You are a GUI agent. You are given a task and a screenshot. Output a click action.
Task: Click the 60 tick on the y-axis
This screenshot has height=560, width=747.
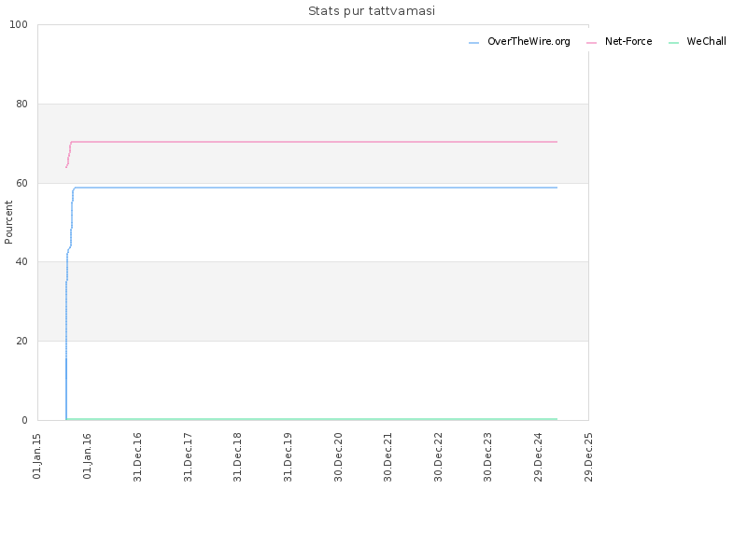coord(21,183)
